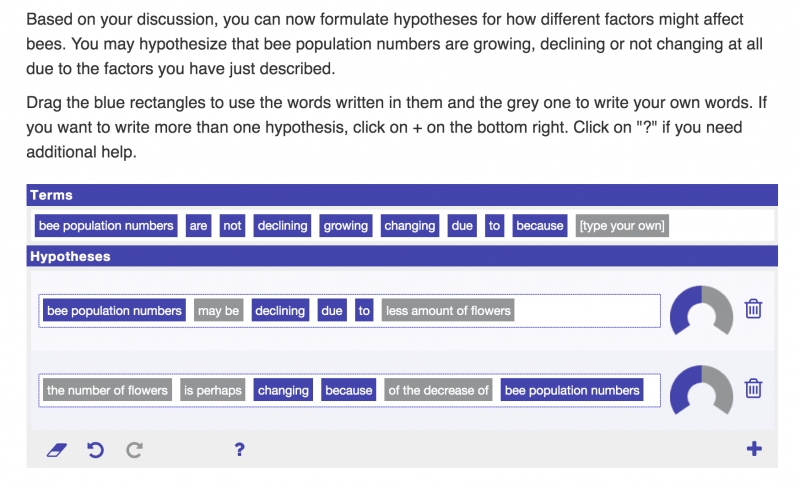
Task: Click the 'changing' term in Terms row
Action: point(410,226)
